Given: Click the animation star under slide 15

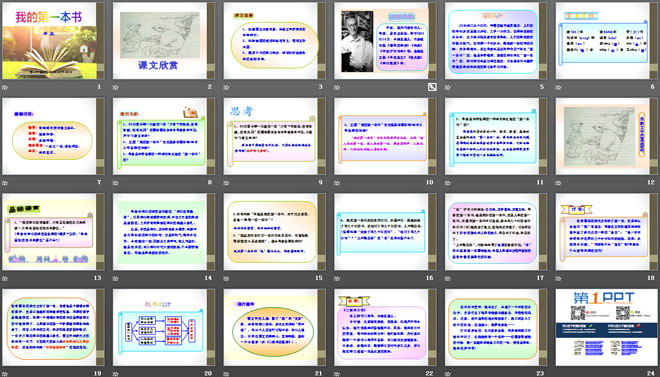Looking at the screenshot, I should coord(226,278).
